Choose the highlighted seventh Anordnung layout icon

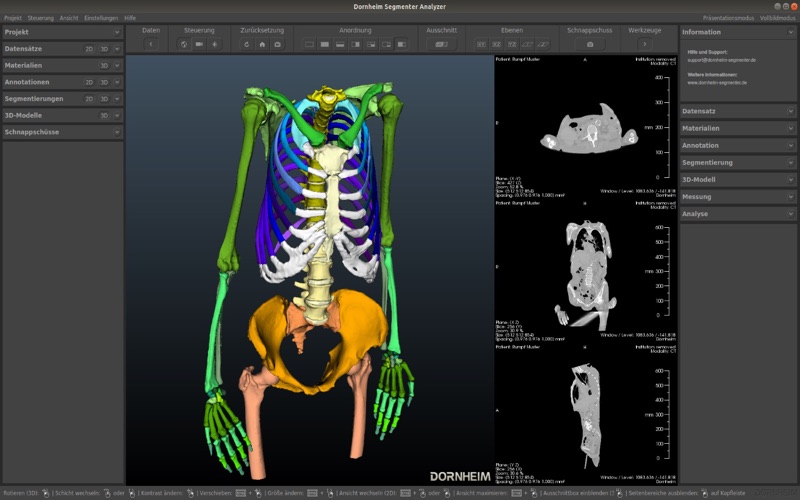coord(402,44)
